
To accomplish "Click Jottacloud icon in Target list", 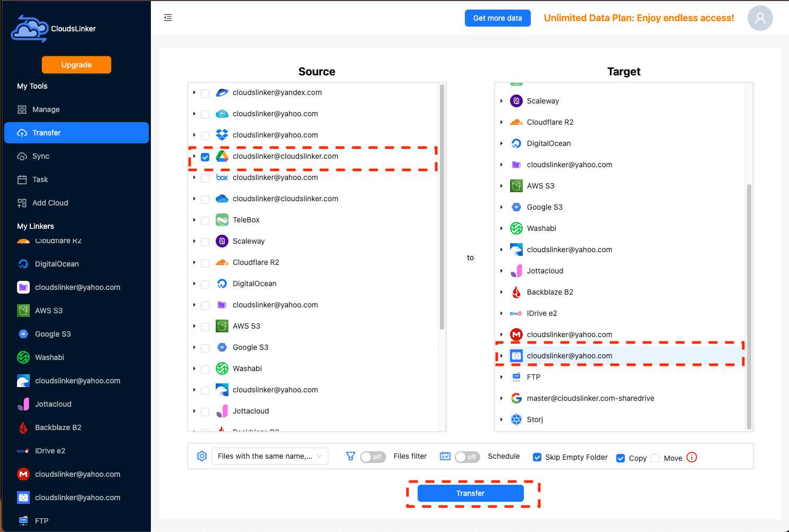I will [x=516, y=271].
